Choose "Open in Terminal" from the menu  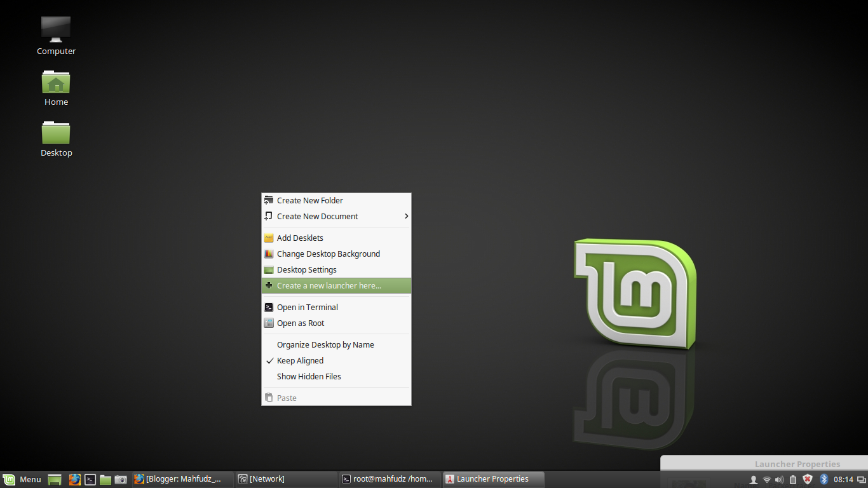pos(306,307)
